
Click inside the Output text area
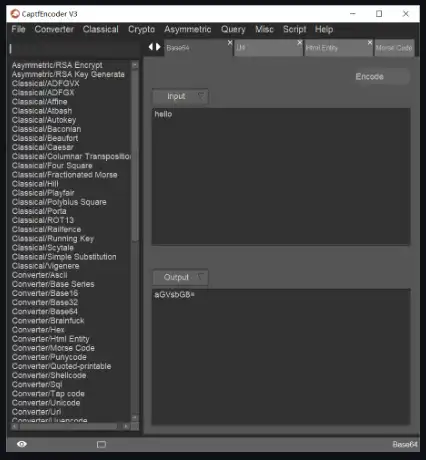[x=281, y=357]
